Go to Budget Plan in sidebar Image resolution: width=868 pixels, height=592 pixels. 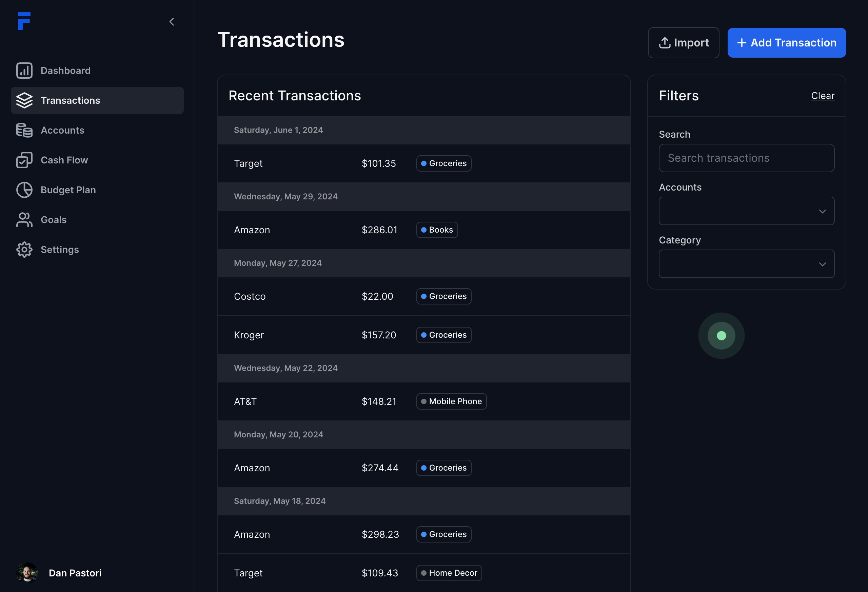[68, 190]
